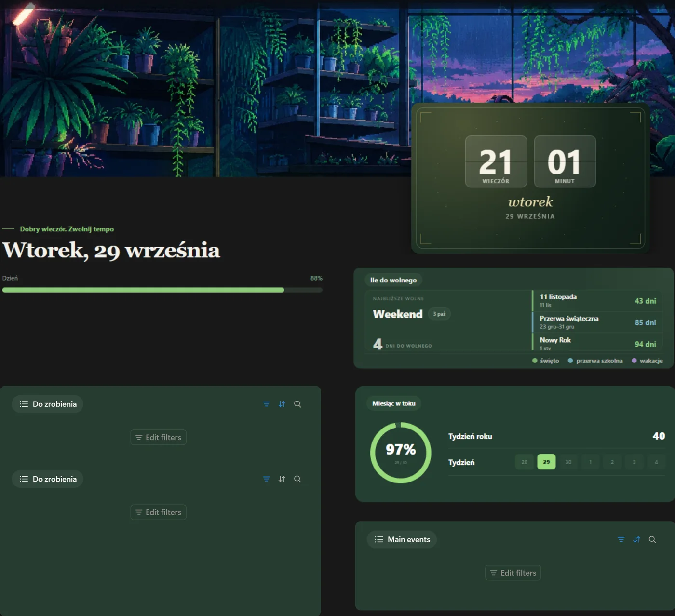This screenshot has height=616, width=675.
Task: Click the "43 dni" countdown value
Action: pos(645,301)
